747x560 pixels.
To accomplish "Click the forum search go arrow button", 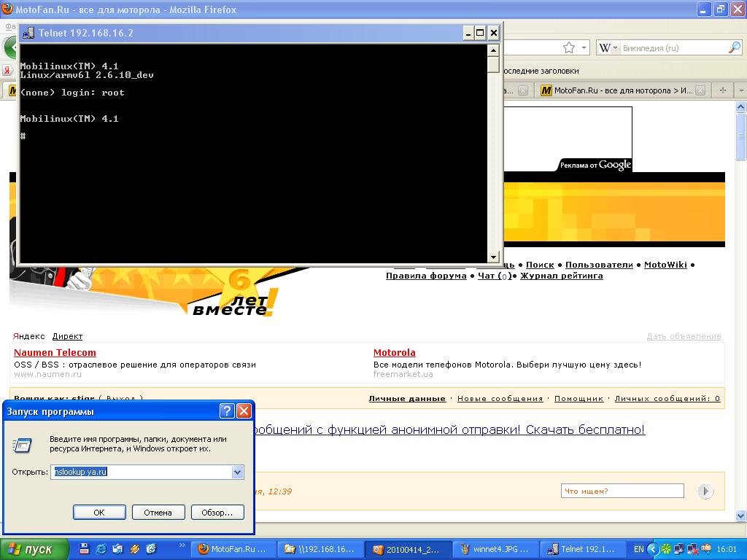I will click(x=705, y=491).
